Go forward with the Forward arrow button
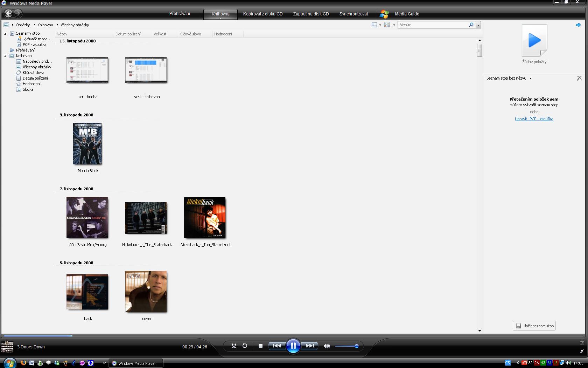The height and width of the screenshot is (368, 588). tap(18, 13)
